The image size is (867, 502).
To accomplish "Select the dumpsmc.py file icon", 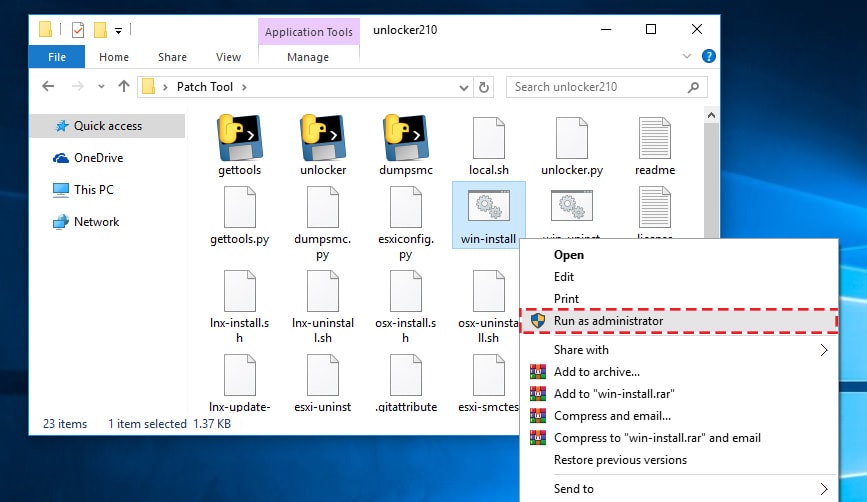I will pyautogui.click(x=323, y=207).
